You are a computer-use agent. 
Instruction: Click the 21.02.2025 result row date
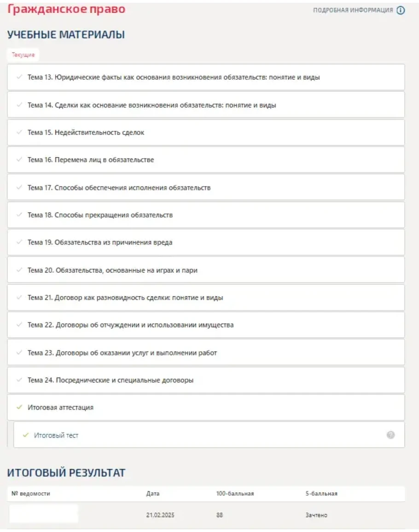159,515
